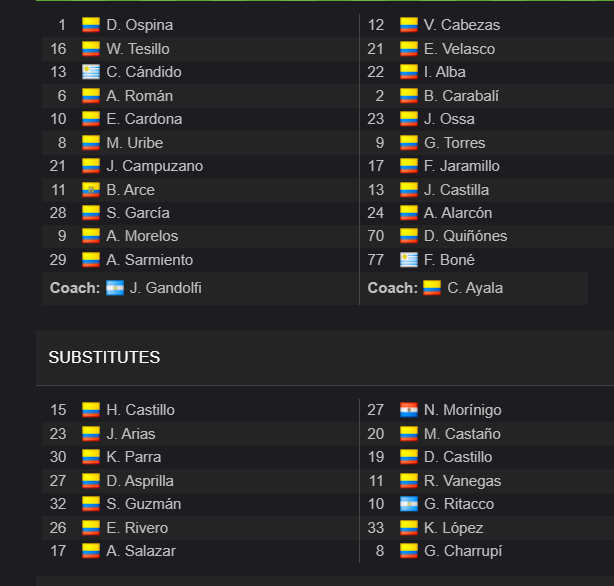
Task: Open player profile for E. Cardona
Action: click(144, 119)
